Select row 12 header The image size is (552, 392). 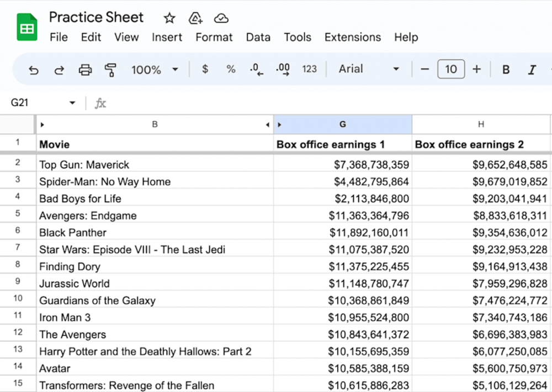coord(18,332)
